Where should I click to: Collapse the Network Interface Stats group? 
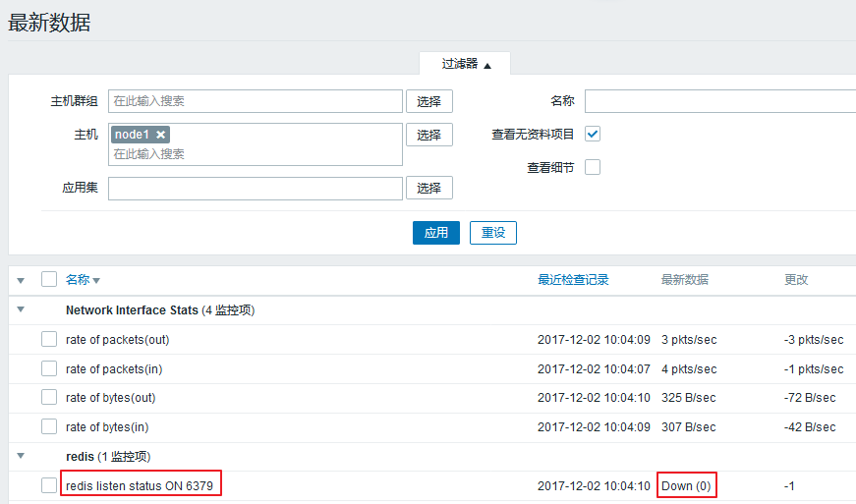21,310
